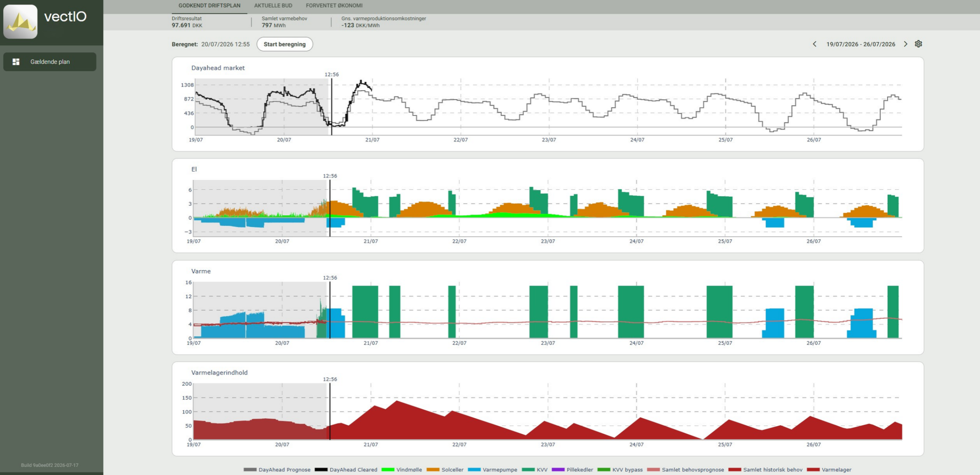980x475 pixels.
Task: Toggle KVV legend entry
Action: point(534,470)
